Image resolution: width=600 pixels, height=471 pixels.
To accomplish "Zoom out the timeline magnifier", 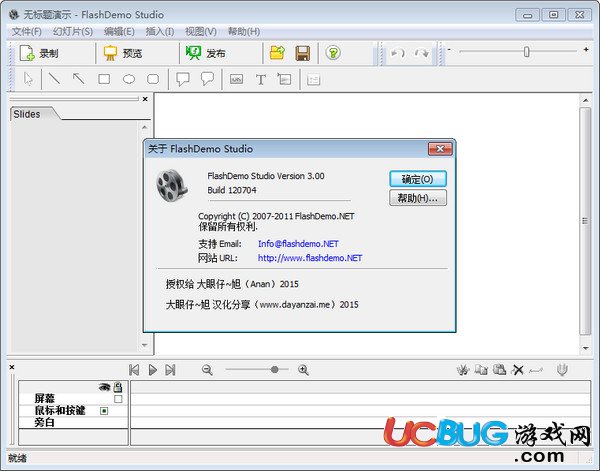I will (x=207, y=370).
